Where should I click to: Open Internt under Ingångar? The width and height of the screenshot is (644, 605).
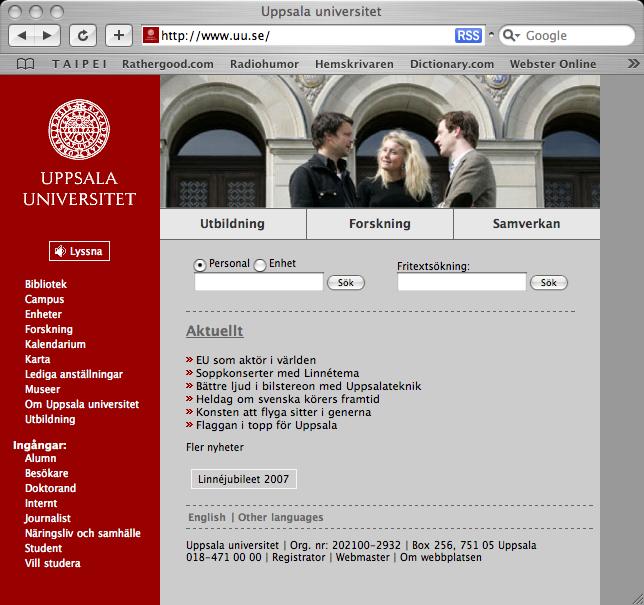tap(41, 503)
